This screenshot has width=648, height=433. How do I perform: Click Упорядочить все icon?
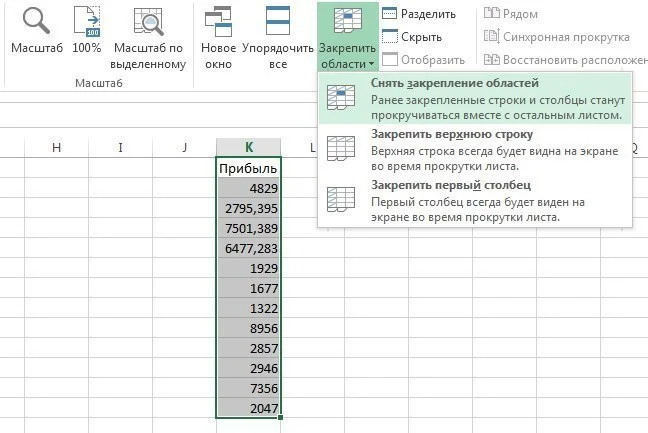point(277,20)
